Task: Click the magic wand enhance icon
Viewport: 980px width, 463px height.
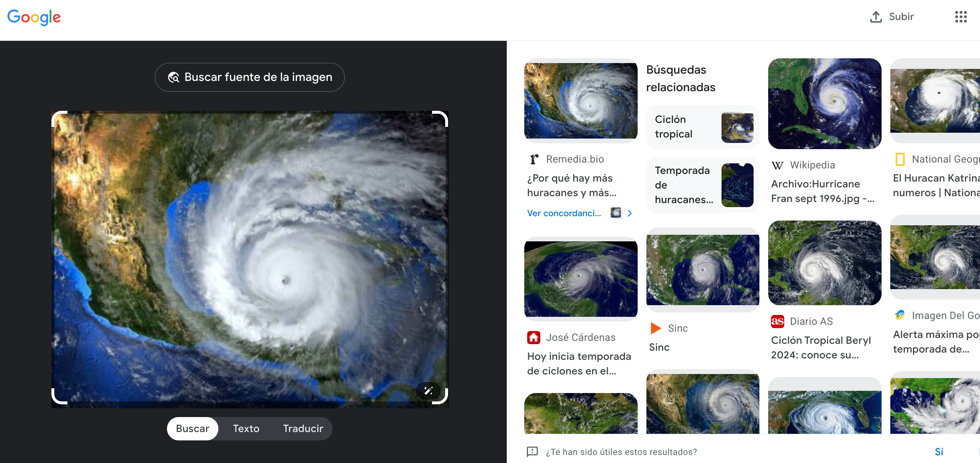Action: [x=428, y=391]
